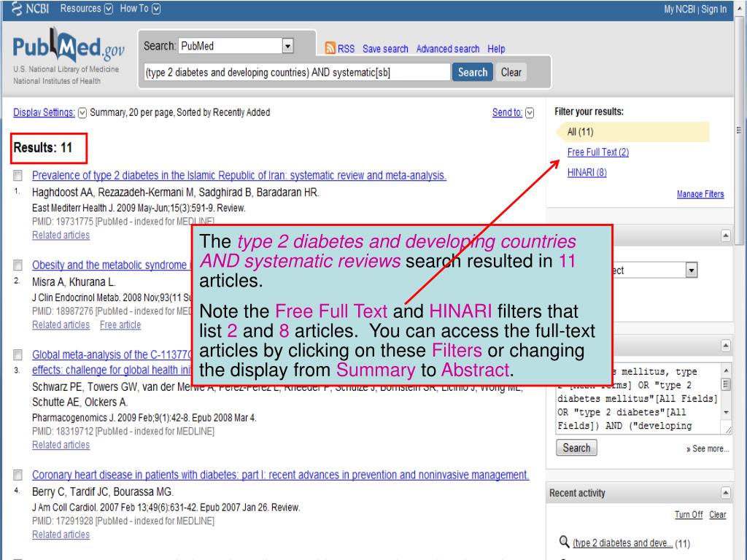The image size is (747, 560).
Task: Open the Help link
Action: click(496, 49)
